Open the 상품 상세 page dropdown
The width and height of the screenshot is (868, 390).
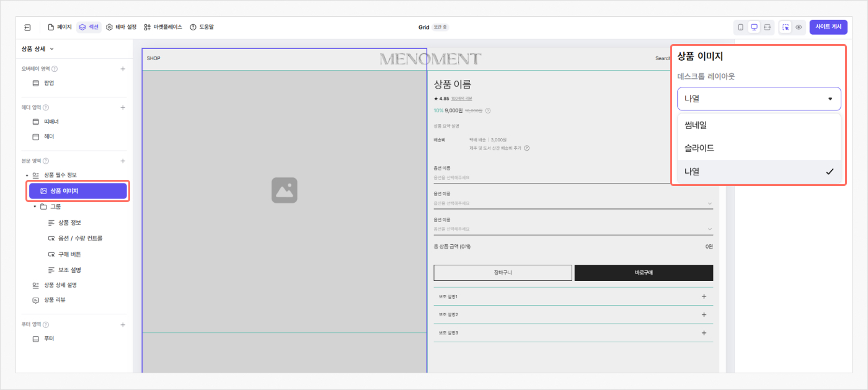tap(38, 48)
